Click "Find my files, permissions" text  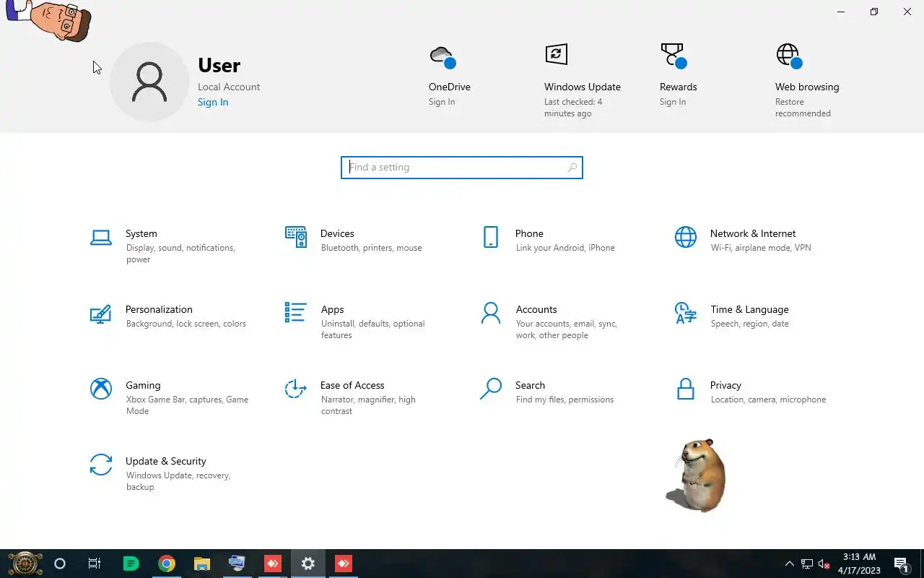tap(565, 400)
